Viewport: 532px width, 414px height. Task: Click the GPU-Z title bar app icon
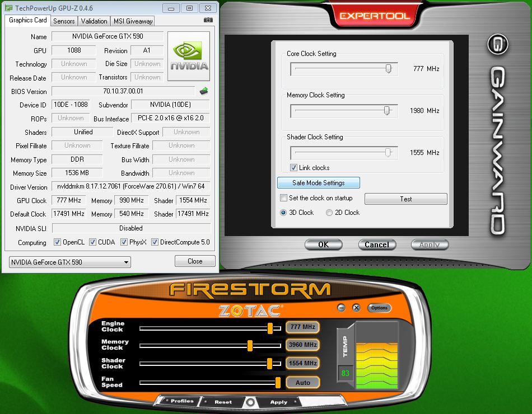8,8
